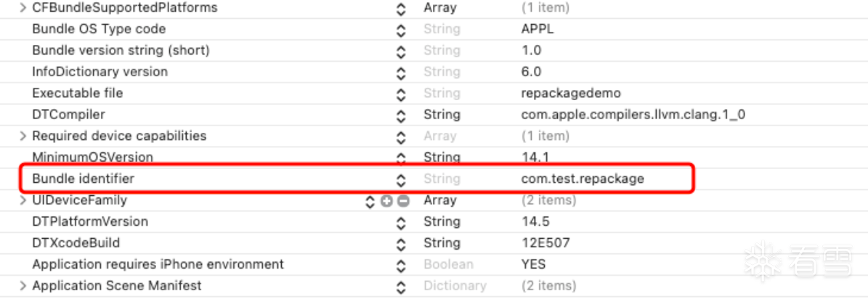Open key stepper next to UIDeviceFamily name
Viewport: 868px width, 299px height.
click(x=370, y=201)
